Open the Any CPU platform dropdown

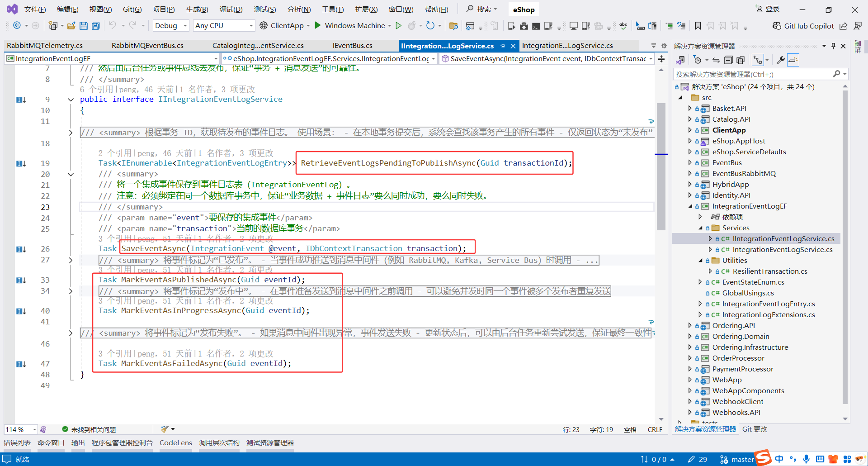[x=224, y=26]
